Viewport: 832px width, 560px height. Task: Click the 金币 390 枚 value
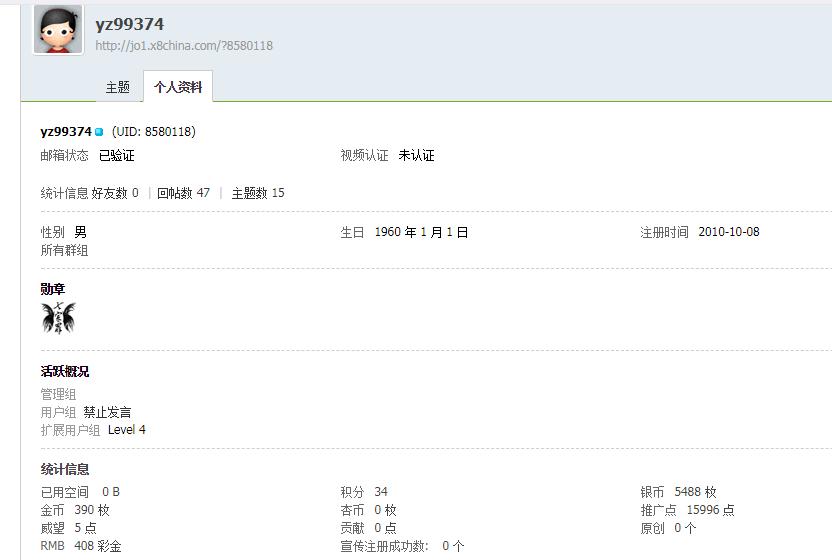click(91, 510)
